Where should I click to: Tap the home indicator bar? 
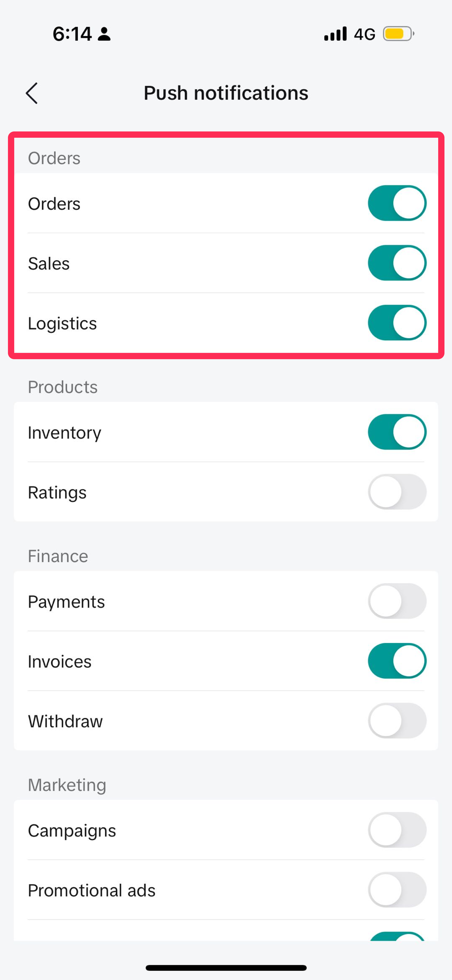pyautogui.click(x=226, y=967)
